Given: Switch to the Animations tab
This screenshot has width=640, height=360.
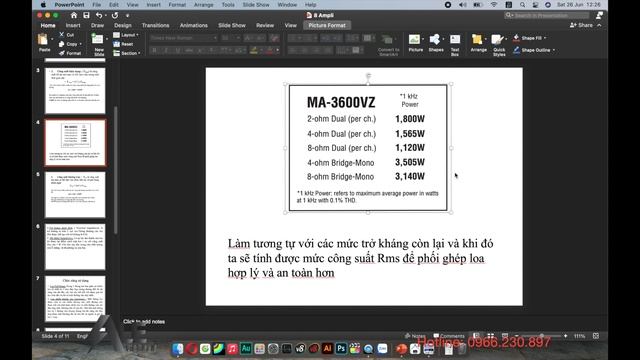Looking at the screenshot, I should point(194,25).
